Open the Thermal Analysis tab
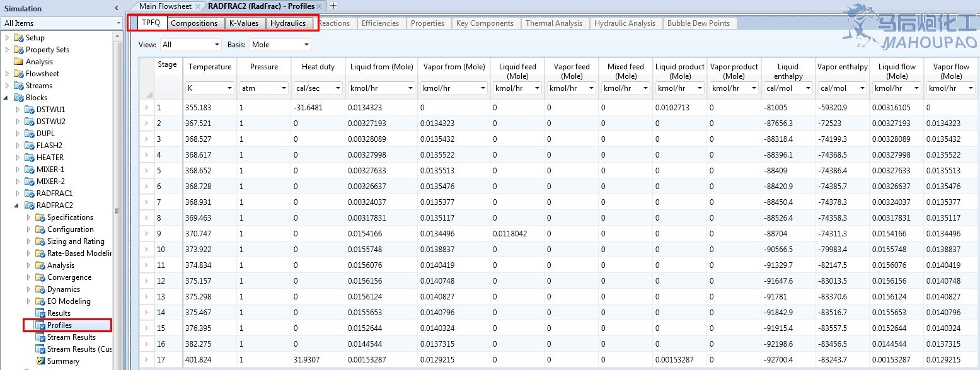 click(x=554, y=23)
